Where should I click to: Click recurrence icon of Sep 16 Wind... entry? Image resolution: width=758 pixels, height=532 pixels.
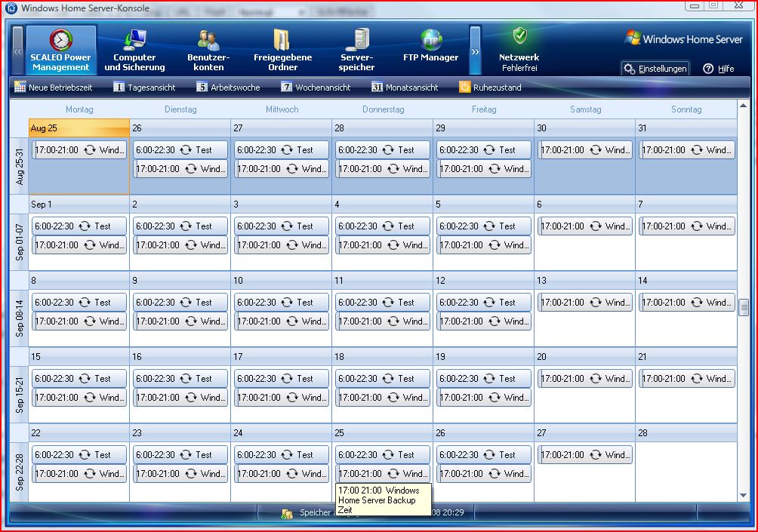pyautogui.click(x=191, y=397)
